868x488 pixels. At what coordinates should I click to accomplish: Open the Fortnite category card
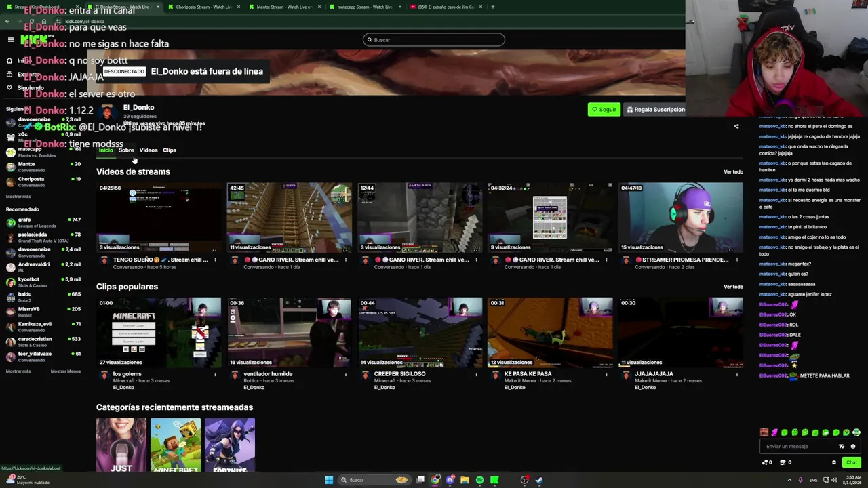(x=230, y=445)
